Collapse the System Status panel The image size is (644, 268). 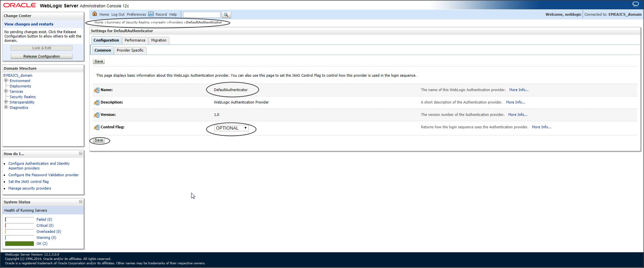click(80, 202)
